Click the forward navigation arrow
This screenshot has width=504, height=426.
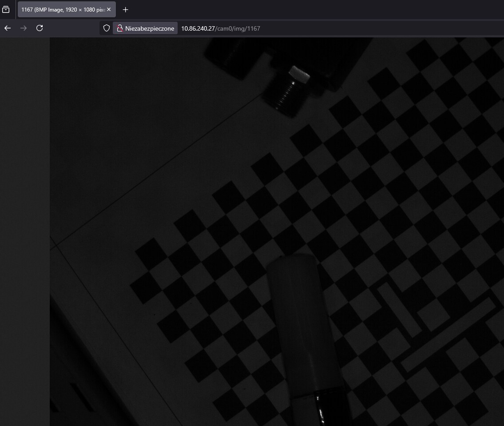tap(23, 28)
